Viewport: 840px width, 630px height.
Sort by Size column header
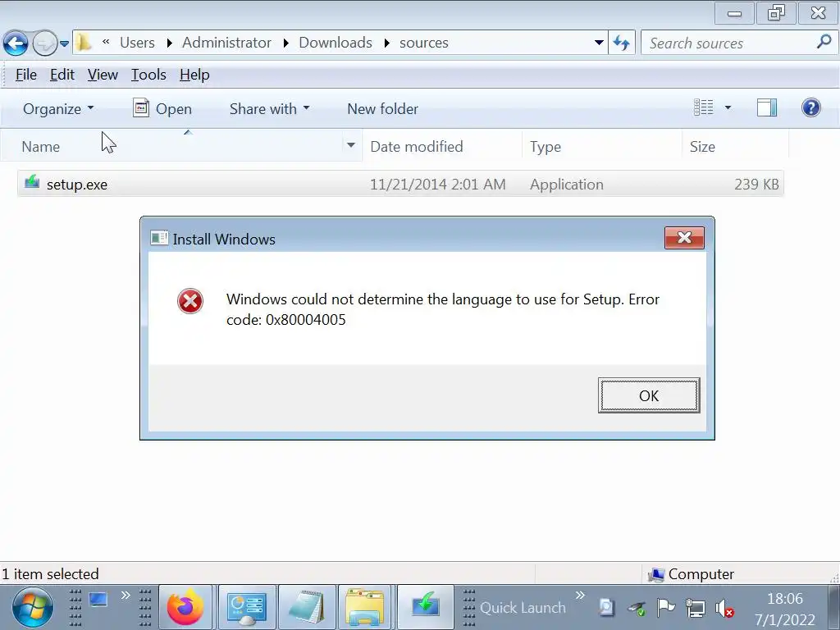click(735, 146)
